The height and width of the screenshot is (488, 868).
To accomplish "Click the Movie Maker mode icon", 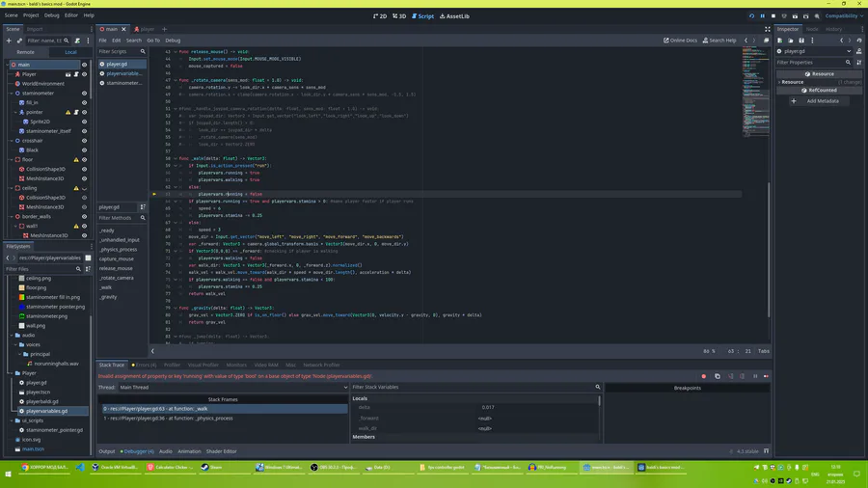I will click(817, 16).
